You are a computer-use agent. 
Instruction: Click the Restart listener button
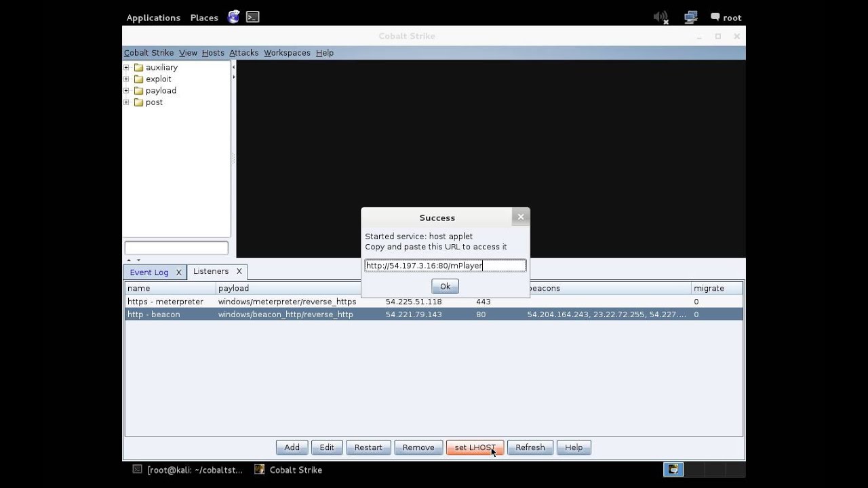pos(368,447)
